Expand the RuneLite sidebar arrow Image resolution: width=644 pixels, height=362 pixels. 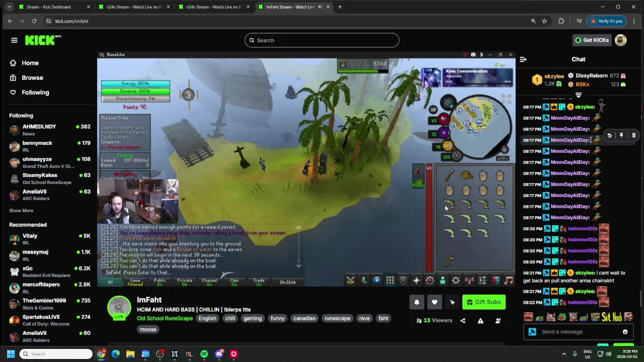coord(481,55)
